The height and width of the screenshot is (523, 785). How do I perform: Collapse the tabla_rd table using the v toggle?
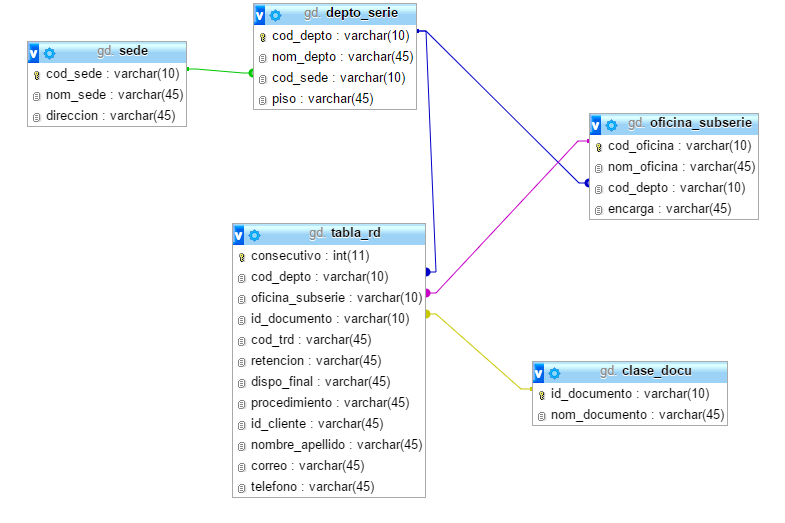(x=239, y=235)
